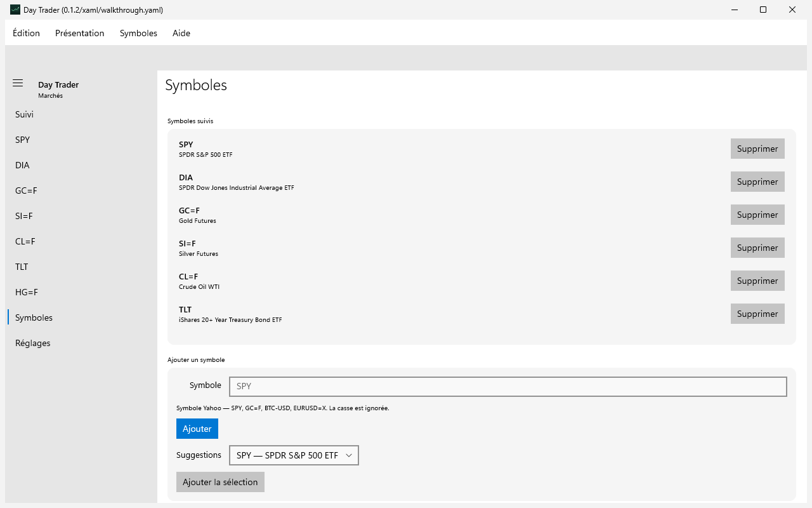Click the iShares 20+ Year Treasury Bond ETF text
Screen dimensions: 812x508
point(230,320)
